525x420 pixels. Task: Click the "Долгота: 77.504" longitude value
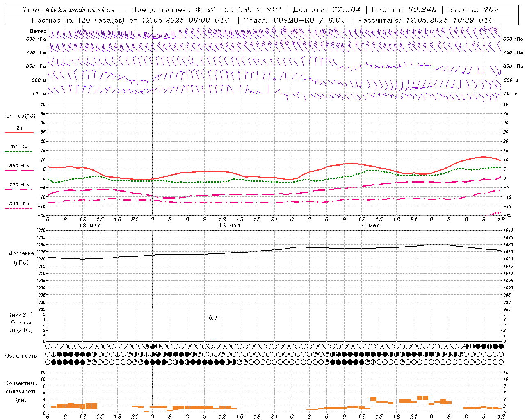[327, 10]
